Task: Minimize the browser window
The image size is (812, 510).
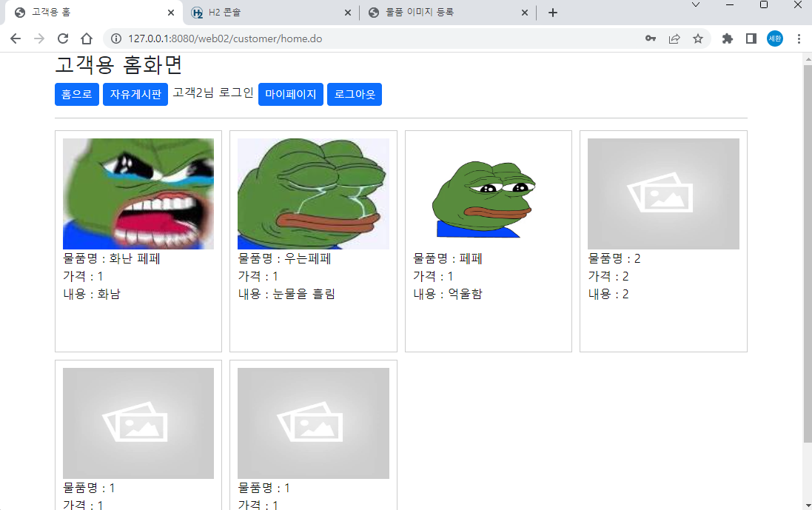Action: pyautogui.click(x=730, y=4)
